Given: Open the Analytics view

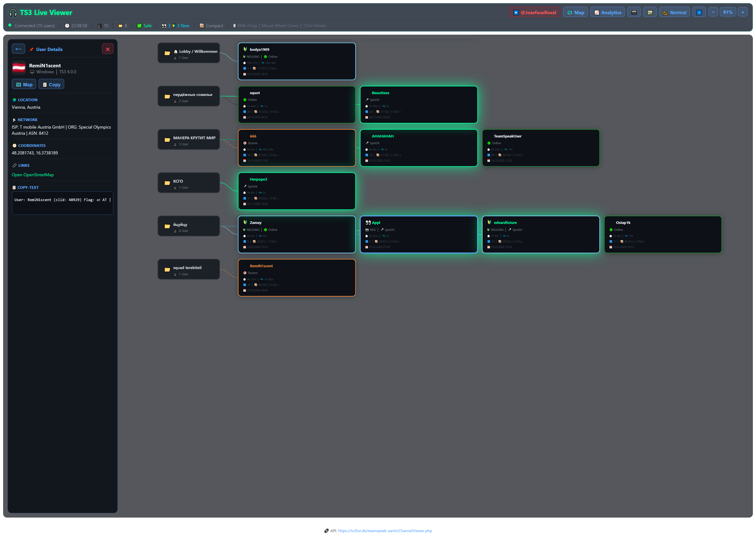Looking at the screenshot, I should tap(607, 12).
